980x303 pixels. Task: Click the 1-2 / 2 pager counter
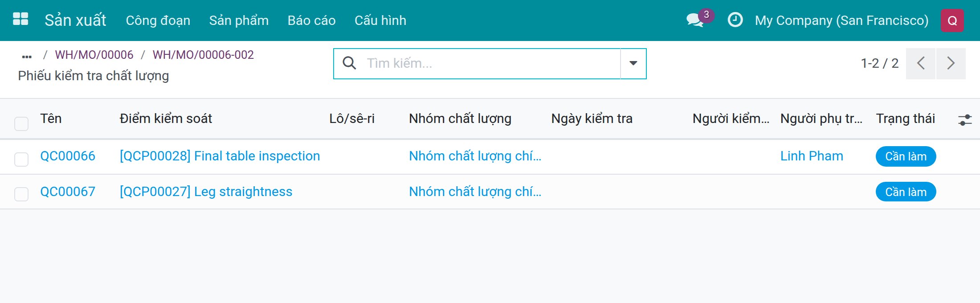coord(880,63)
